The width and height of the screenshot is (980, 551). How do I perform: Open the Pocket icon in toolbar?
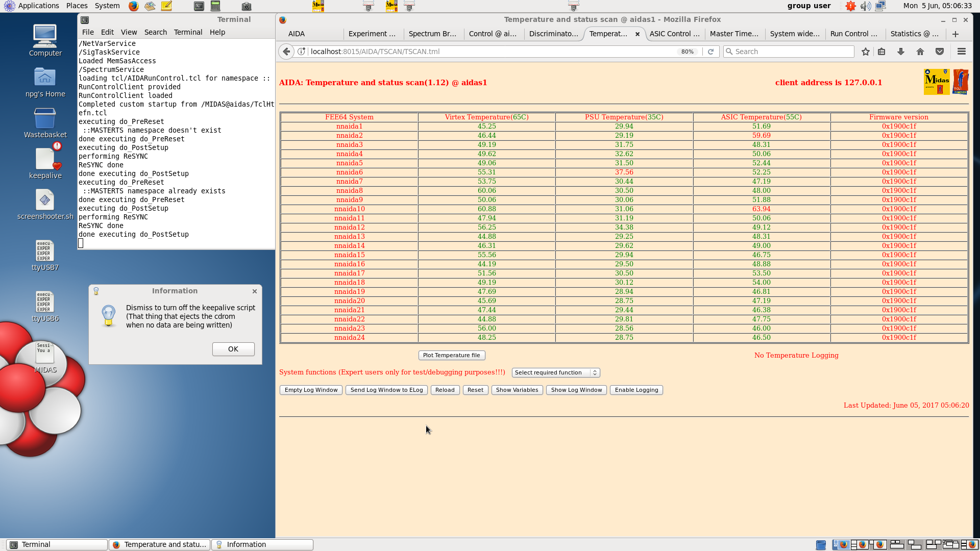point(940,52)
